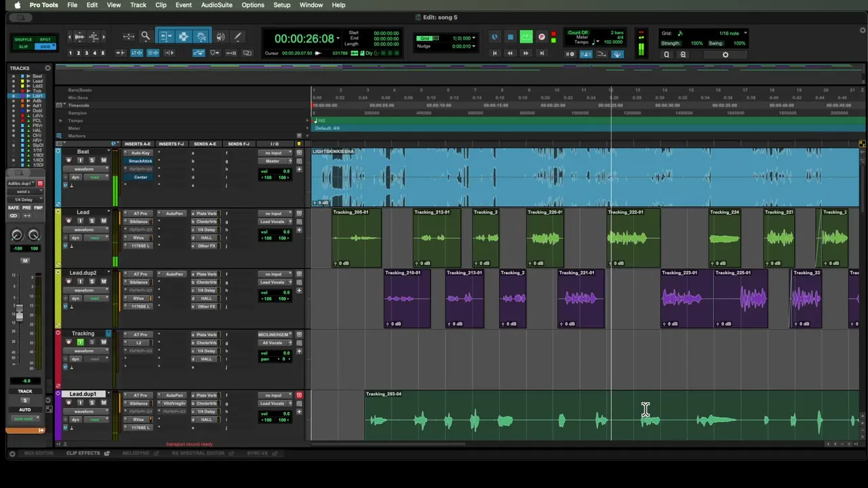Select the Trim tool
868x488 pixels.
pos(166,37)
